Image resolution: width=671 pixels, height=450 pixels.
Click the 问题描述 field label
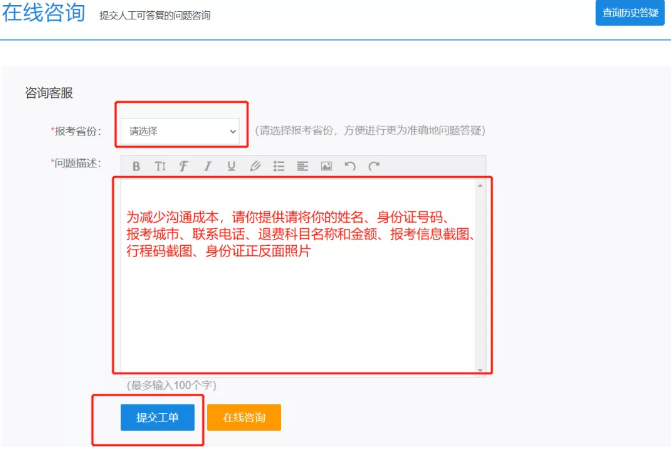(x=76, y=163)
